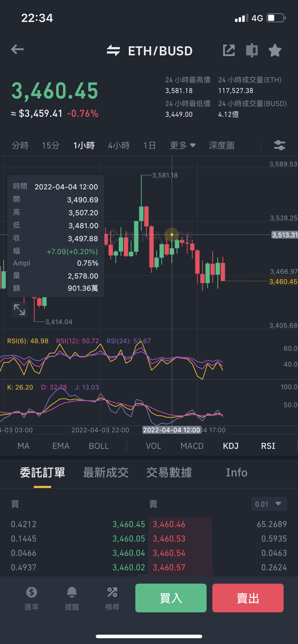Open the 委託訂單 order book tab
Viewport: 298px width, 644px height.
pyautogui.click(x=42, y=473)
